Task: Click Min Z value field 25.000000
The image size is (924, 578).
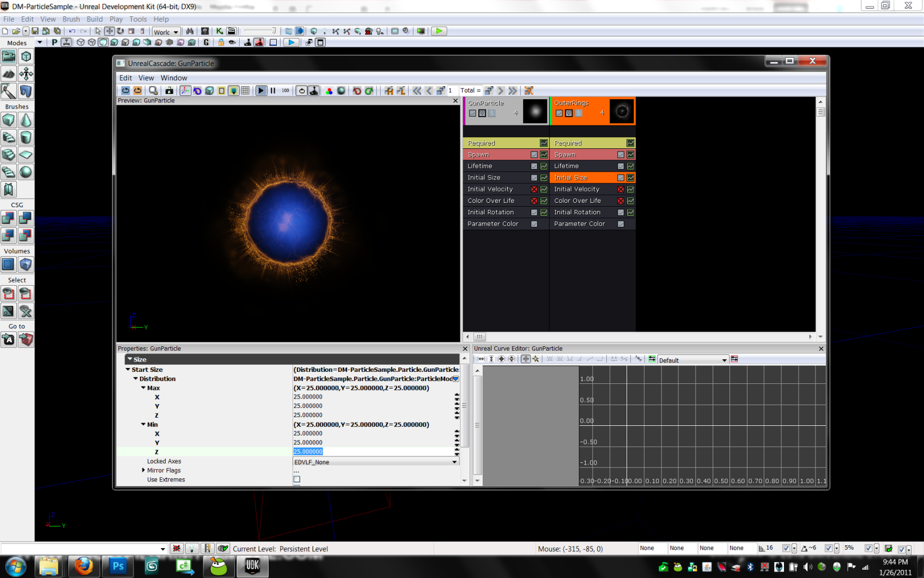Action: click(374, 451)
